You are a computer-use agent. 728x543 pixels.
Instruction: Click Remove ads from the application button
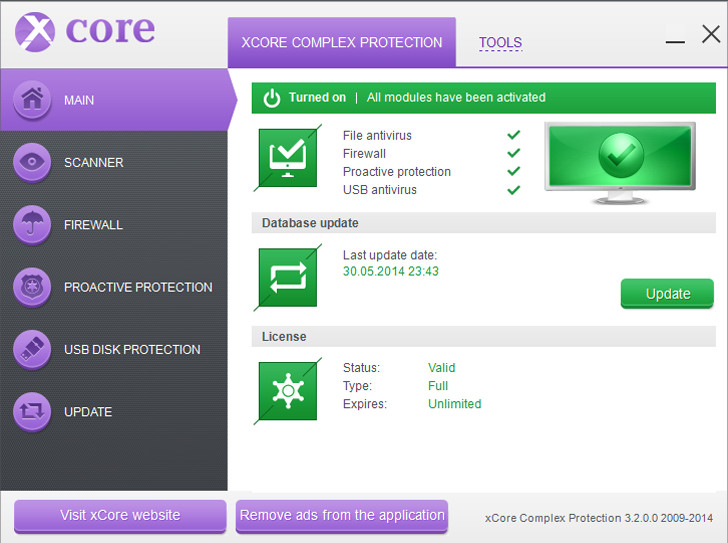click(342, 516)
